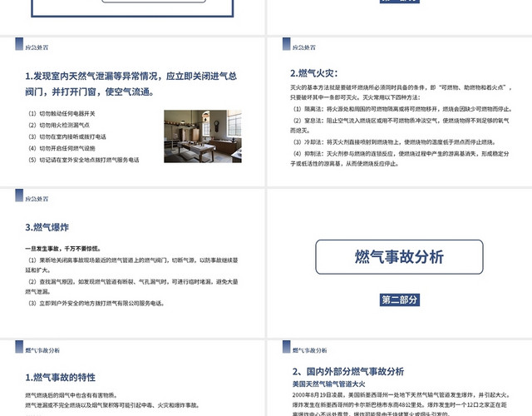Click the line '（4）切勿开启任何燃气设施'
Screen dimensions: 532x416
[x=62, y=148]
